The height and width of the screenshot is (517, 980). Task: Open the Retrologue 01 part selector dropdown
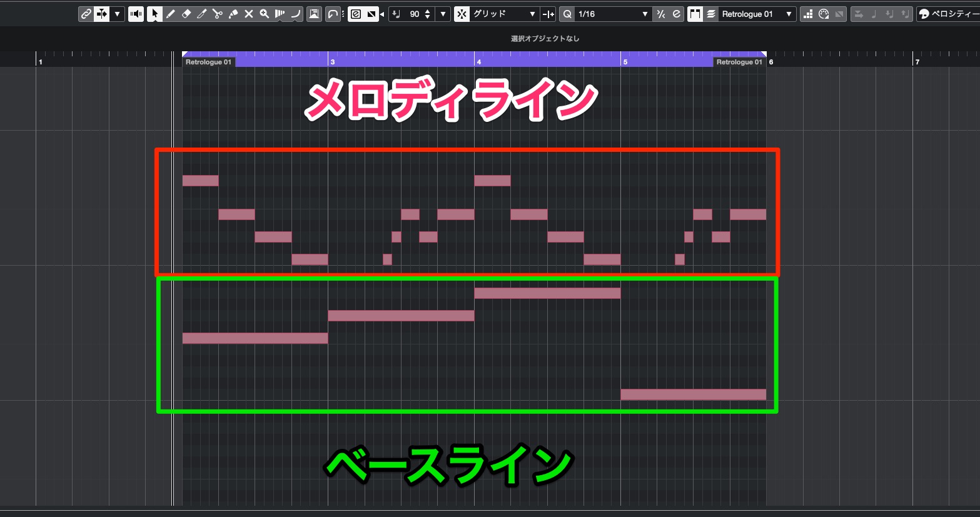[x=757, y=14]
